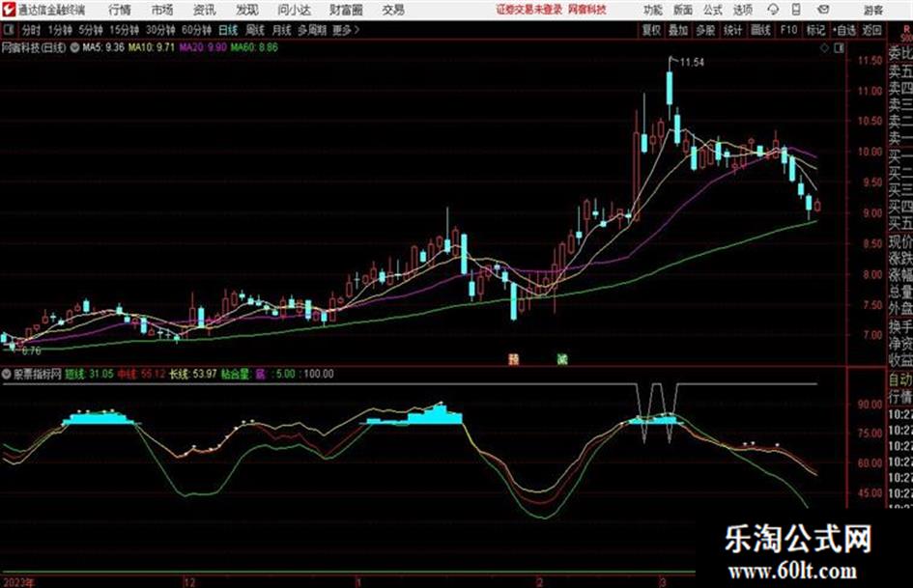This screenshot has height=588, width=913.
Task: Click the 标记 mark button
Action: (x=815, y=30)
